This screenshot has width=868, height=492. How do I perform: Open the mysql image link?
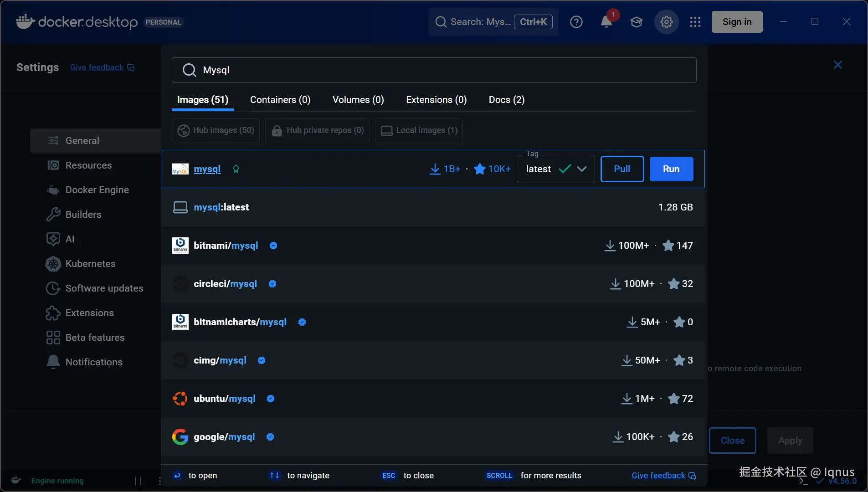coord(207,169)
